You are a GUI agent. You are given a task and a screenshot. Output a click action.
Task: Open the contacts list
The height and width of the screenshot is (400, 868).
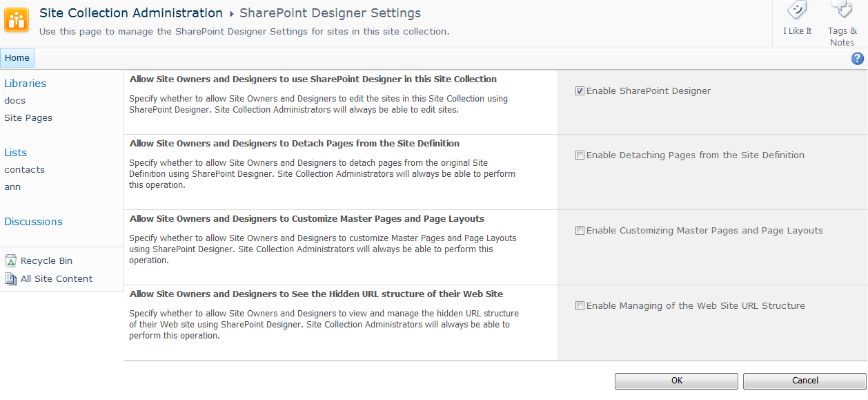[25, 170]
